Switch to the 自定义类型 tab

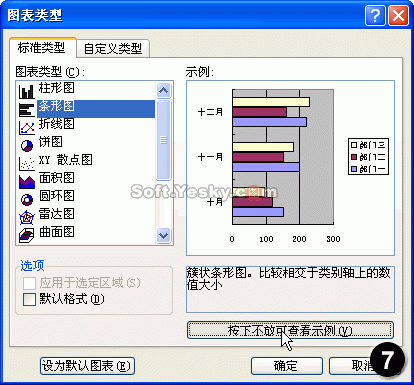point(113,49)
